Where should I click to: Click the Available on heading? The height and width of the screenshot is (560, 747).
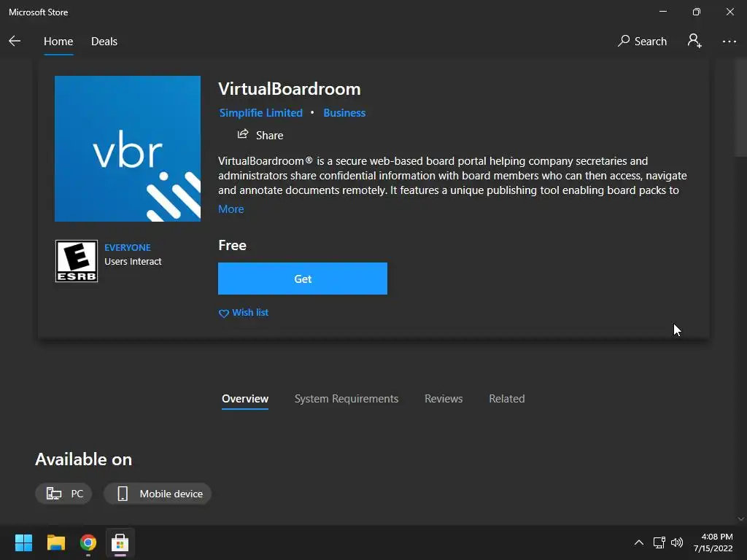coord(83,459)
